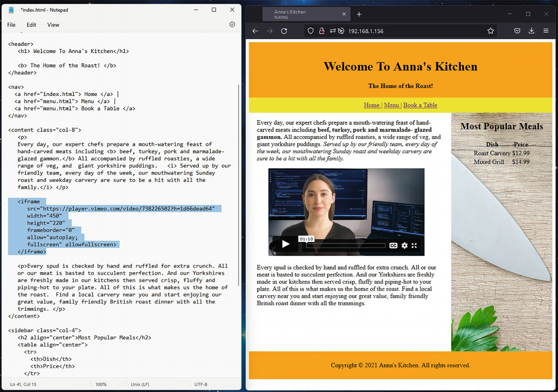558x392 pixels.
Task: Toggle closed captions on the video
Action: (393, 246)
